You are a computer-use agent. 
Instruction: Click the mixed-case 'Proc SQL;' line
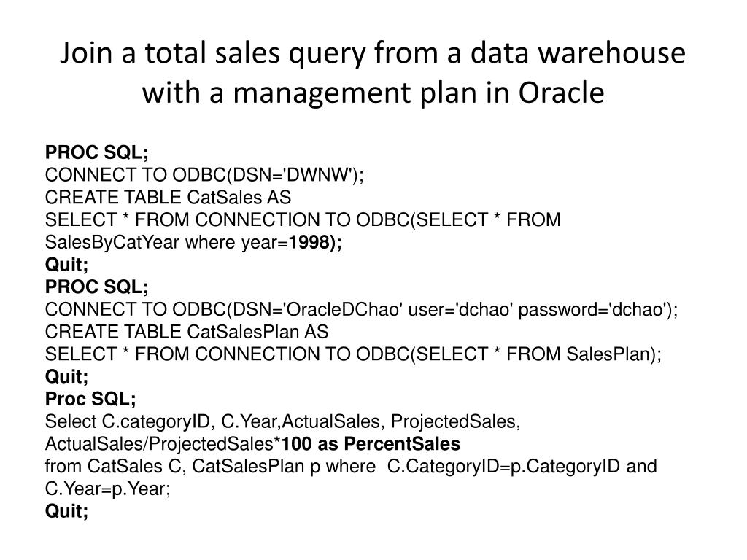click(x=90, y=399)
